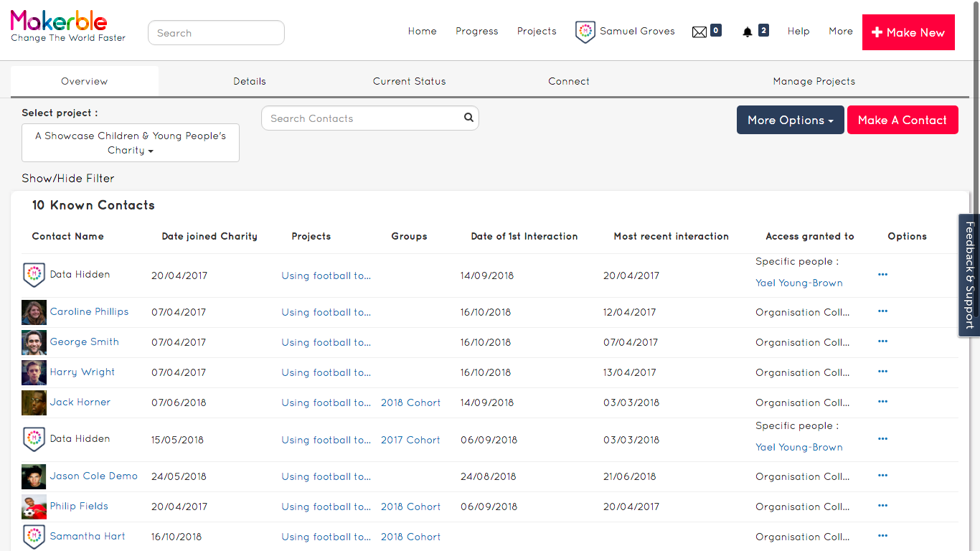Switch to the Details tab

[x=250, y=81]
